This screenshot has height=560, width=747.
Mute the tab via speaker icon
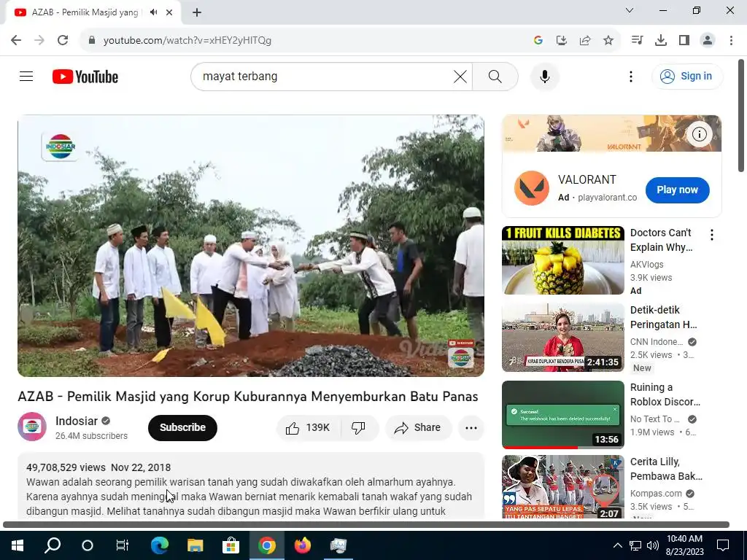tap(153, 12)
